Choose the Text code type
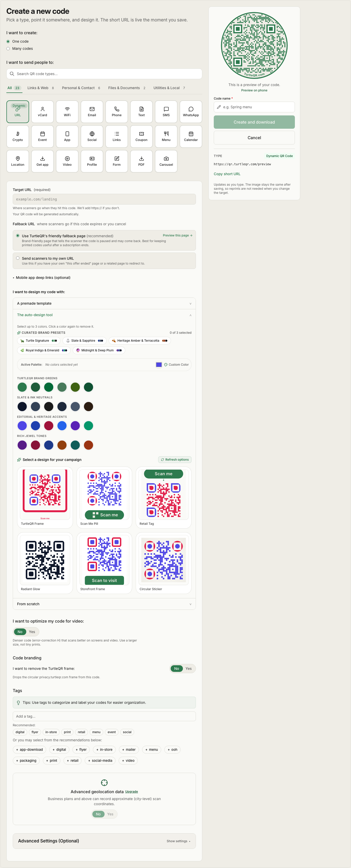The height and width of the screenshot is (868, 351). (x=141, y=112)
